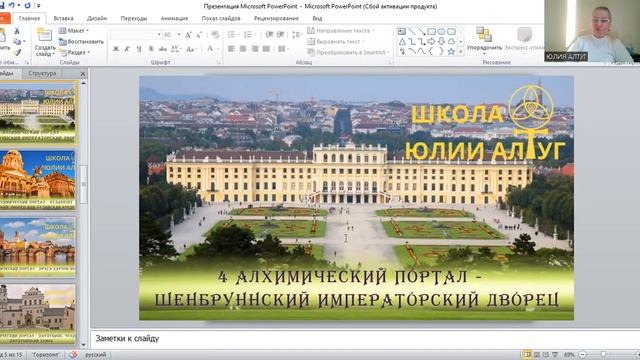Screen dimensions: 640x360
Task: Click Normal view button in status bar
Action: pyautogui.click(x=527, y=355)
